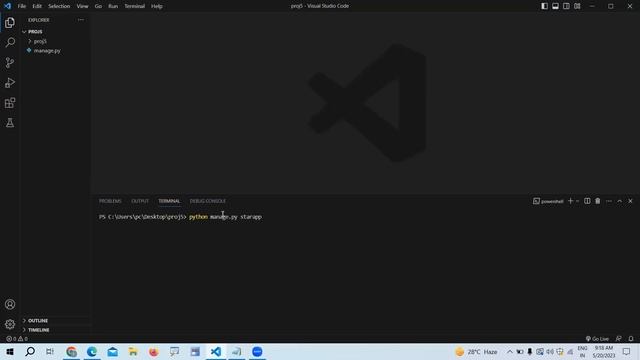This screenshot has width=640, height=360.
Task: Open Google Chrome from the taskbar
Action: (71, 351)
